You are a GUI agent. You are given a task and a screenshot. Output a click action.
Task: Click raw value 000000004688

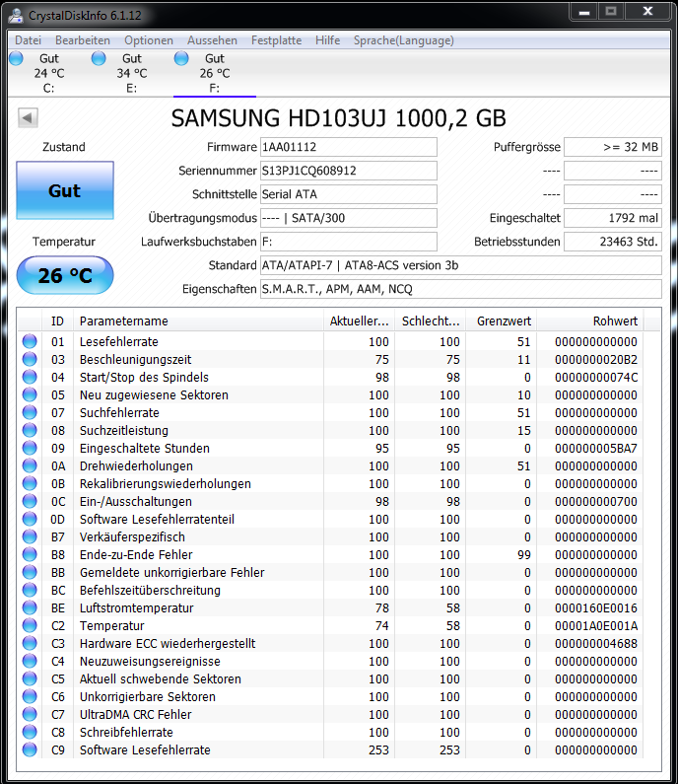point(596,643)
